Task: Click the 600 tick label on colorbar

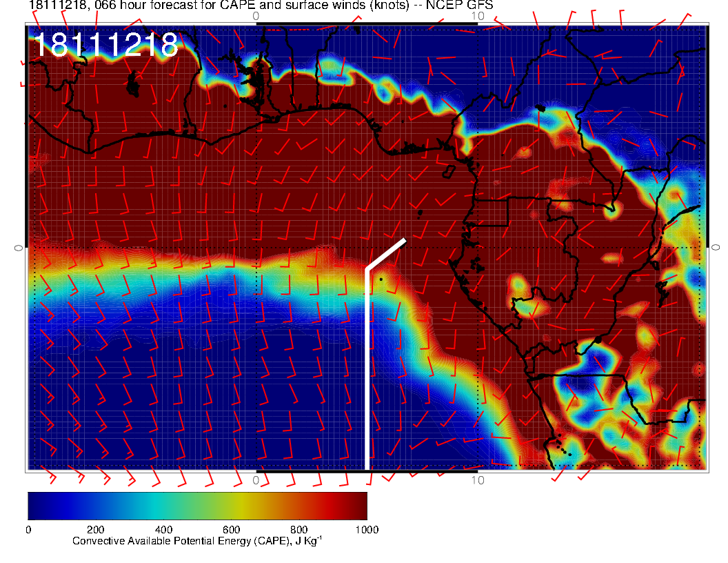Action: (x=231, y=530)
